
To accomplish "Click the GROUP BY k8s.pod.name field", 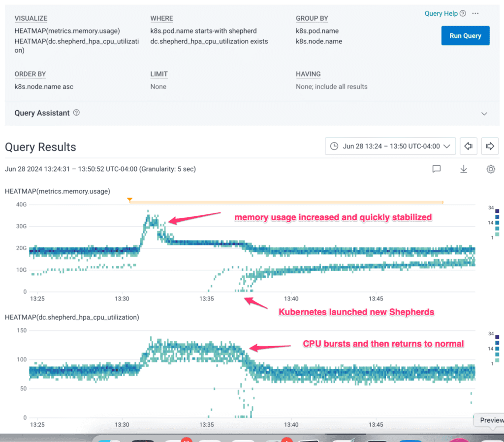I will point(317,31).
